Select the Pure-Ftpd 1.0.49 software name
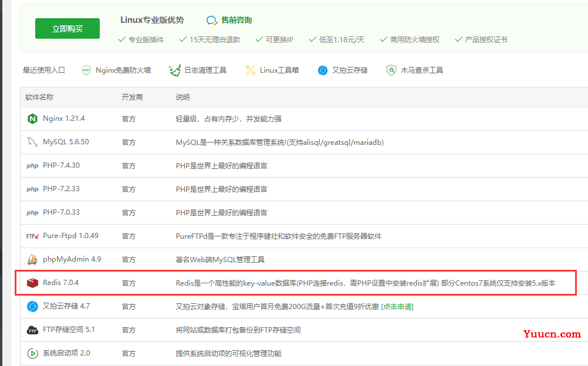588x366 pixels. 70,236
